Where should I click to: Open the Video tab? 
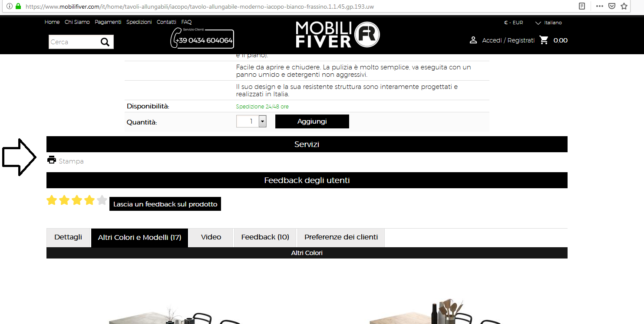[211, 237]
